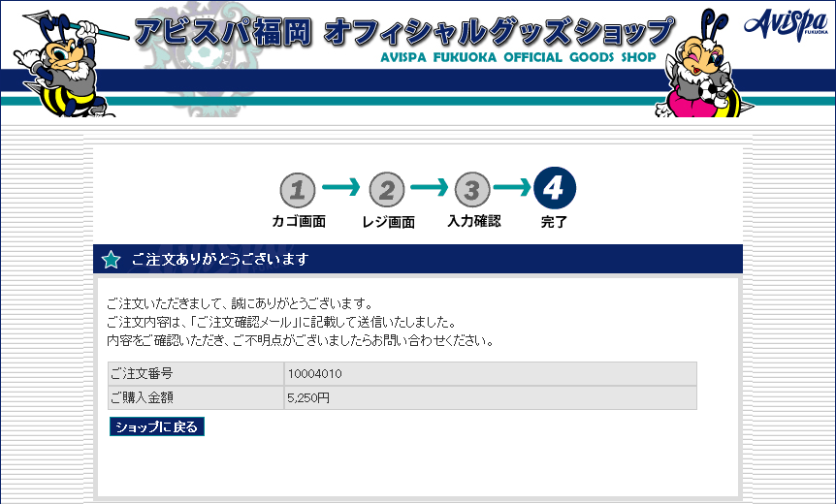Click the レジ画面 step label
Viewport: 836px width, 504px height.
point(388,222)
